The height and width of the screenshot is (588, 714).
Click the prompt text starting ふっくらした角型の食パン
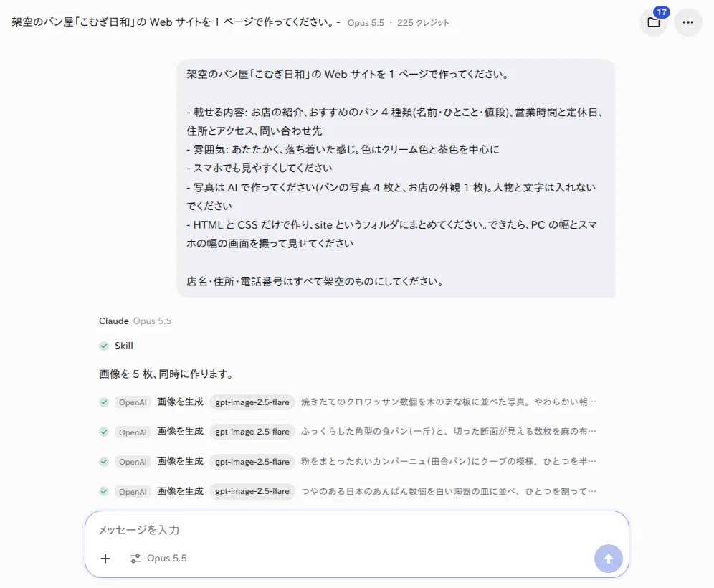[x=449, y=432]
